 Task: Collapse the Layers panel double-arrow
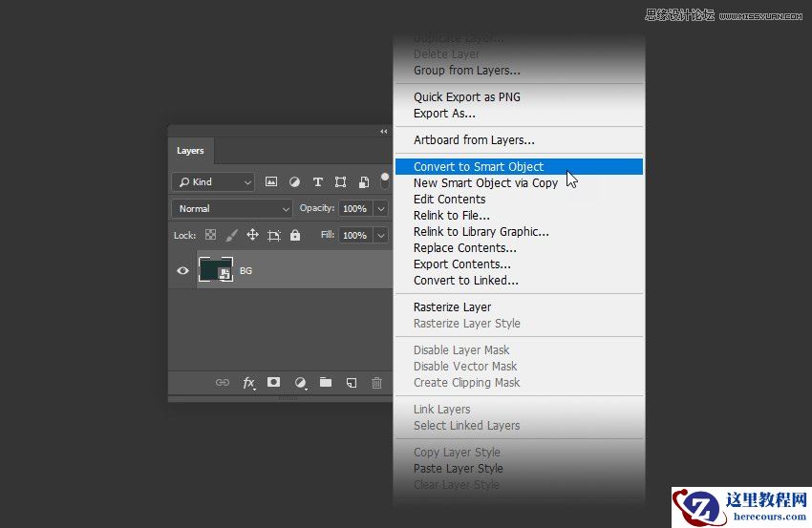pyautogui.click(x=384, y=132)
